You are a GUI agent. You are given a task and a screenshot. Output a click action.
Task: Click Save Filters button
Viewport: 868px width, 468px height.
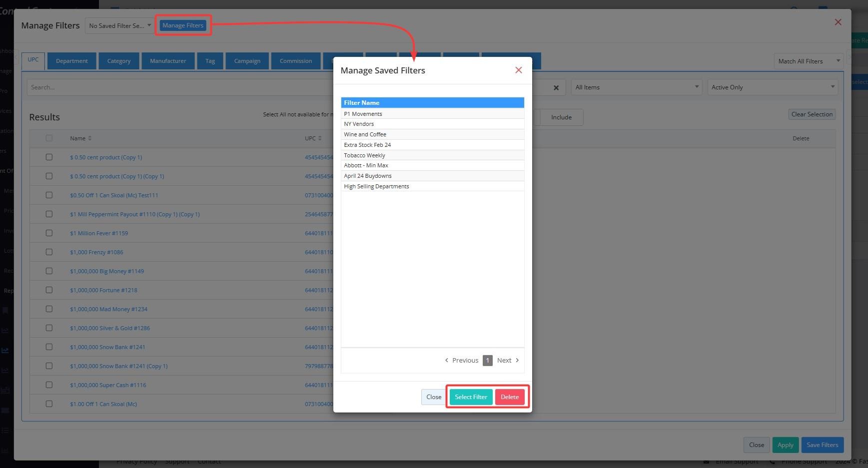822,445
